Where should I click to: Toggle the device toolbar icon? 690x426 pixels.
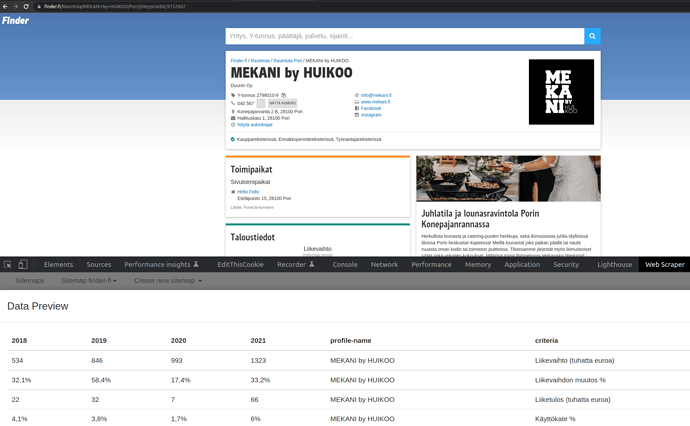click(x=22, y=264)
